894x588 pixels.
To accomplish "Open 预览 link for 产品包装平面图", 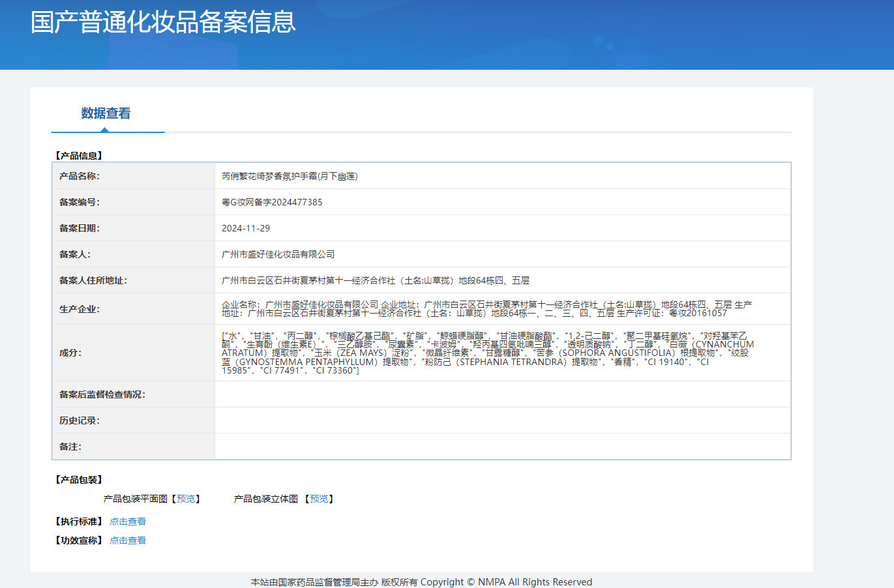I will 186,499.
